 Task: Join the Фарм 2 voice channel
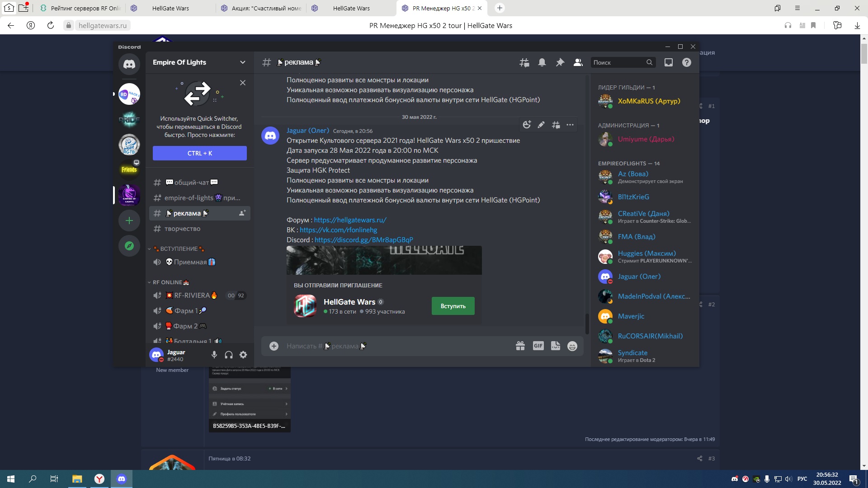pos(199,326)
